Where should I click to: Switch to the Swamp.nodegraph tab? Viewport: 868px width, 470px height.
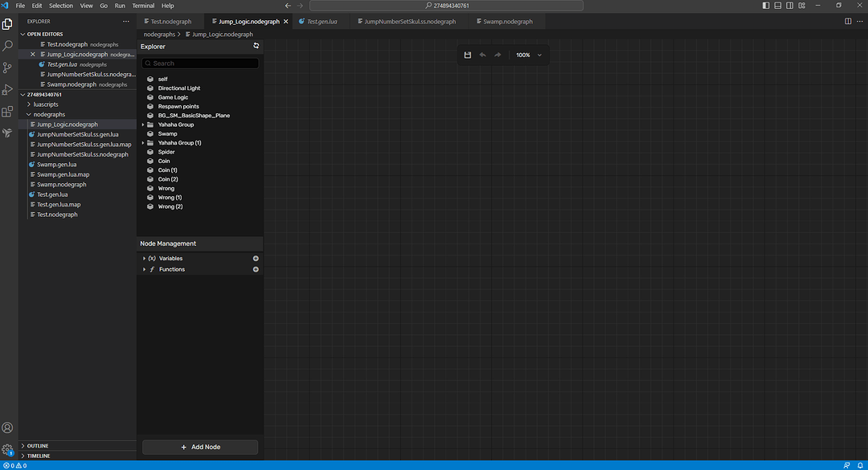508,22
